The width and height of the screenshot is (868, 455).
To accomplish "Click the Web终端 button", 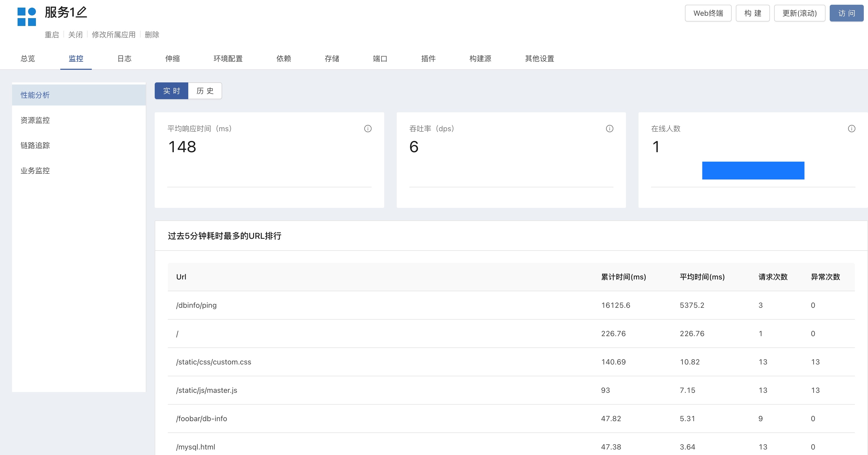I will (x=708, y=13).
